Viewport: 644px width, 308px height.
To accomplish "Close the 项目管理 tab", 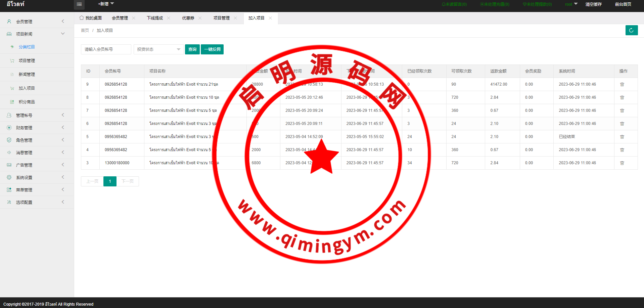I will pos(235,18).
